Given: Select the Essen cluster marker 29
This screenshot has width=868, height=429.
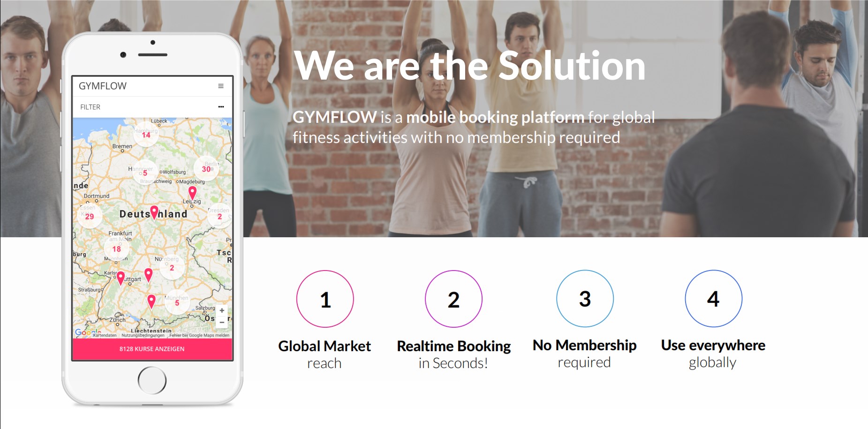Looking at the screenshot, I should tap(90, 216).
